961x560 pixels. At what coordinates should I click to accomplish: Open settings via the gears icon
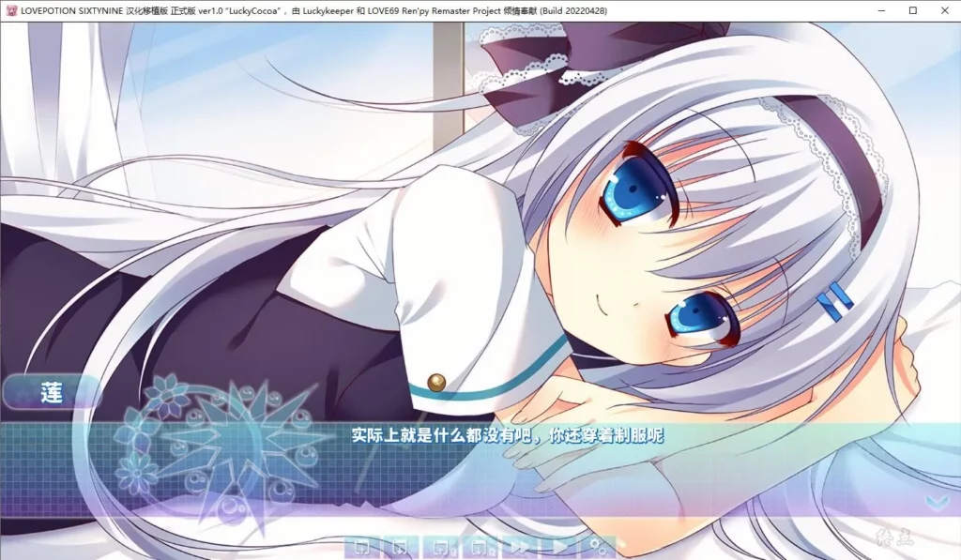599,547
